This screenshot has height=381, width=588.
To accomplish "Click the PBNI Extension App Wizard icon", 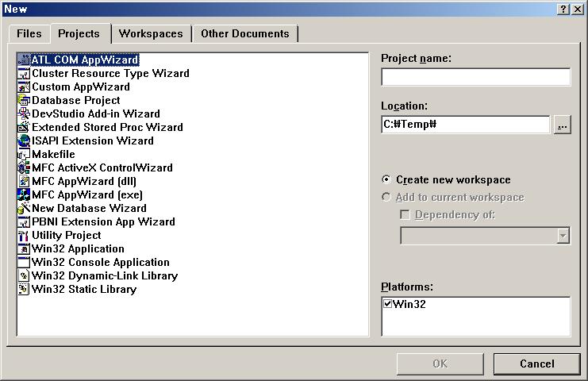I will [x=24, y=221].
